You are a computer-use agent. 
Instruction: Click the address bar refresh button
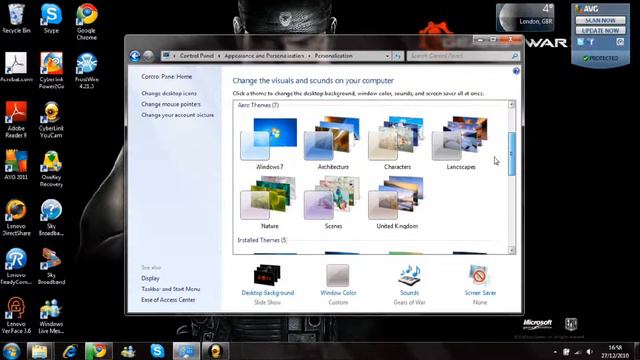tap(398, 56)
